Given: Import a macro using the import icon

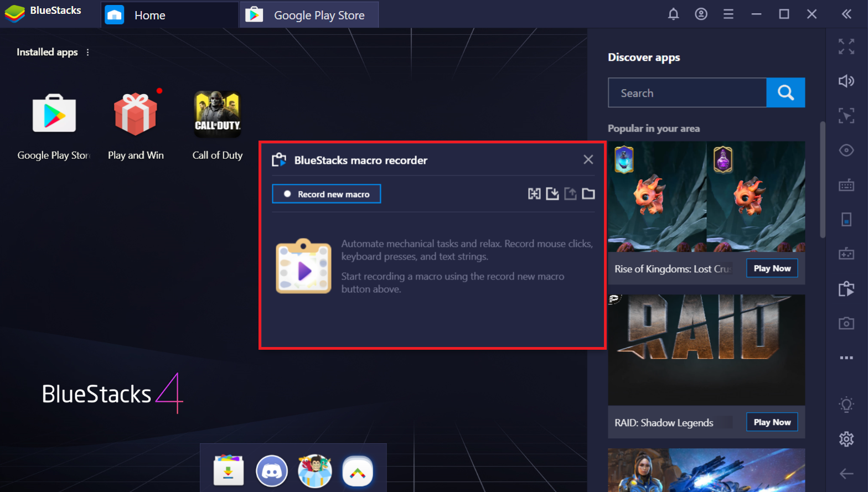Looking at the screenshot, I should 552,194.
